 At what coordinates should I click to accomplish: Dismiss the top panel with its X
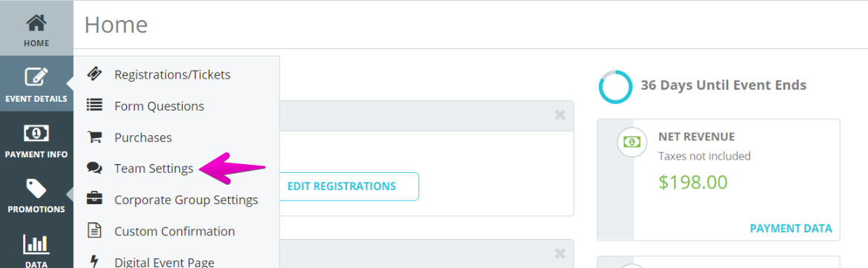pos(560,115)
